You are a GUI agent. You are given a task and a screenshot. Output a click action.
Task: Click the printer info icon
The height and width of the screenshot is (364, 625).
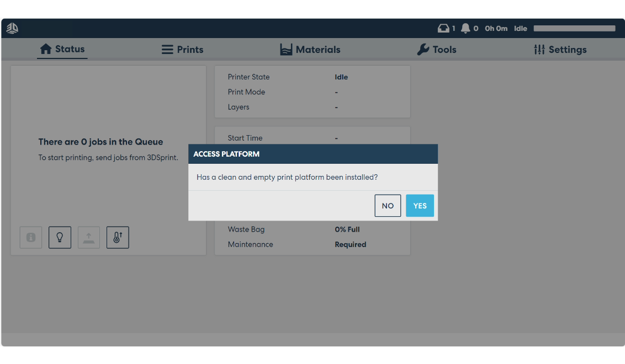pos(30,237)
